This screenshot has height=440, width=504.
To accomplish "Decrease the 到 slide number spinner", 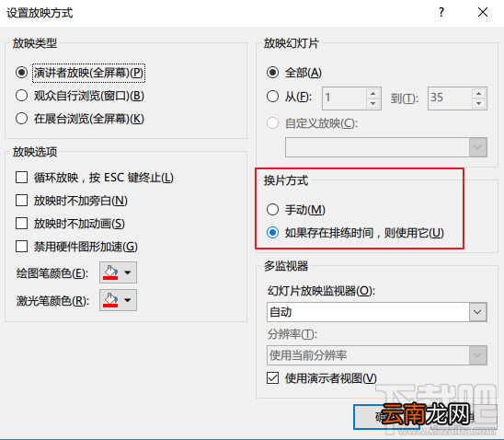I will 478,103.
